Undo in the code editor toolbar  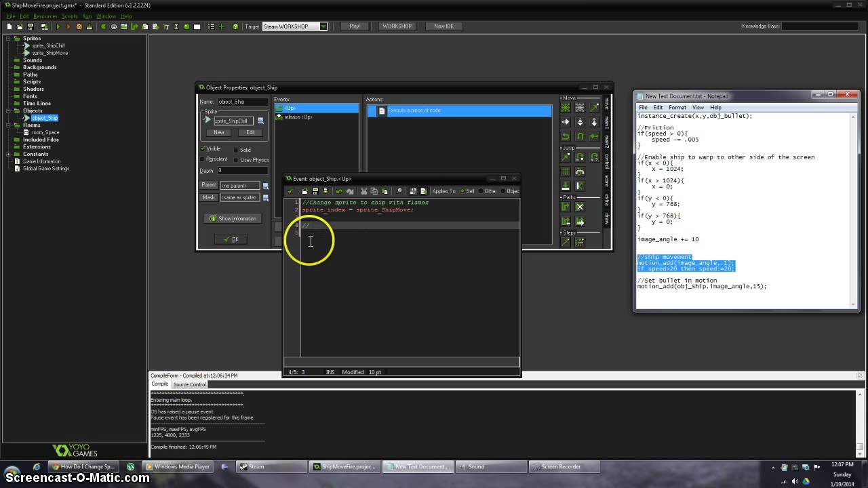[x=339, y=191]
